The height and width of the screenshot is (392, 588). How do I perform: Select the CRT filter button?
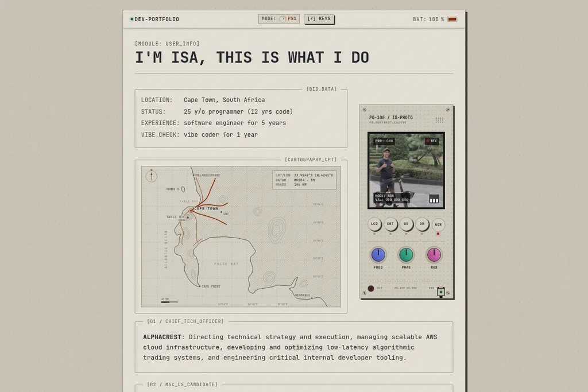pyautogui.click(x=390, y=224)
